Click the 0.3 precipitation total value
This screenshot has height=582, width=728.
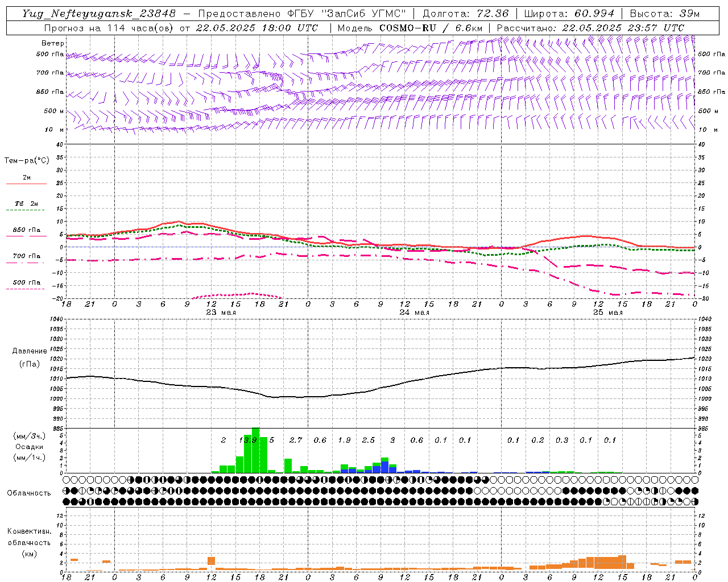[562, 440]
